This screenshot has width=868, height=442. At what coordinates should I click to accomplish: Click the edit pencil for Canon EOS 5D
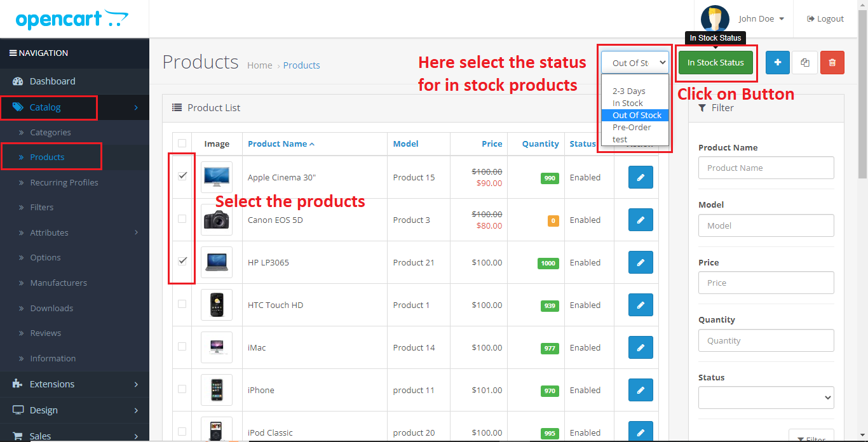(641, 220)
